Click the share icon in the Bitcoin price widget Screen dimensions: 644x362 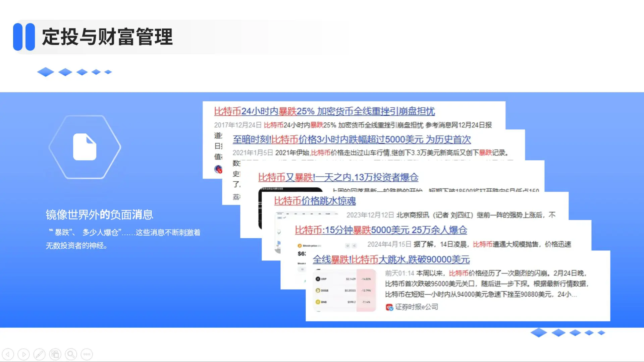[x=355, y=246]
